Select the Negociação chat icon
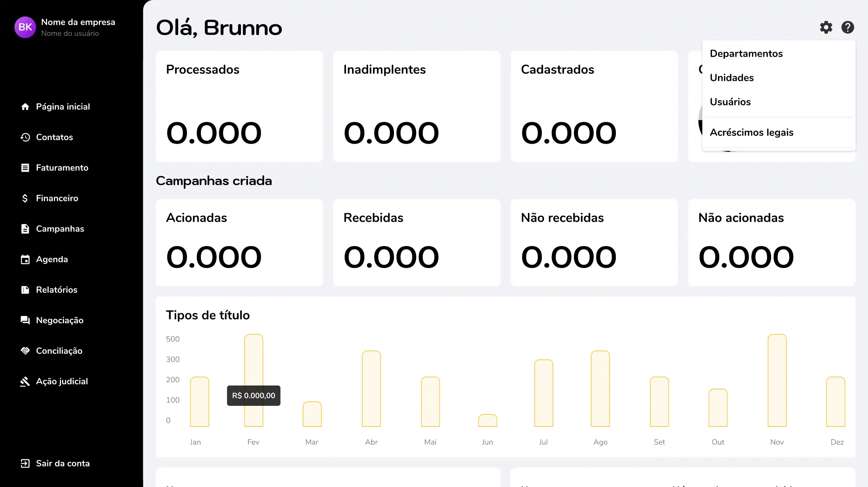868x487 pixels. (25, 320)
